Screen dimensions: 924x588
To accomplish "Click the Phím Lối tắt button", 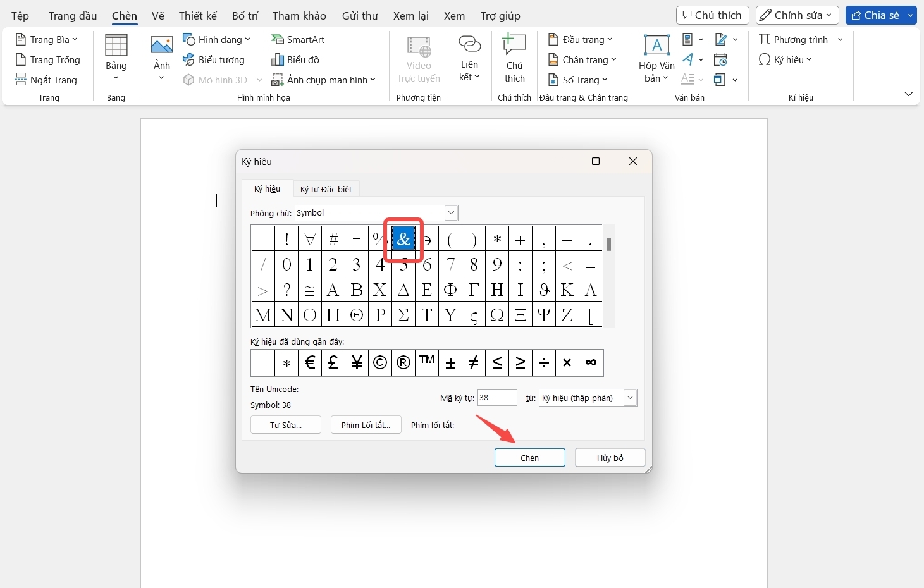I will click(366, 425).
